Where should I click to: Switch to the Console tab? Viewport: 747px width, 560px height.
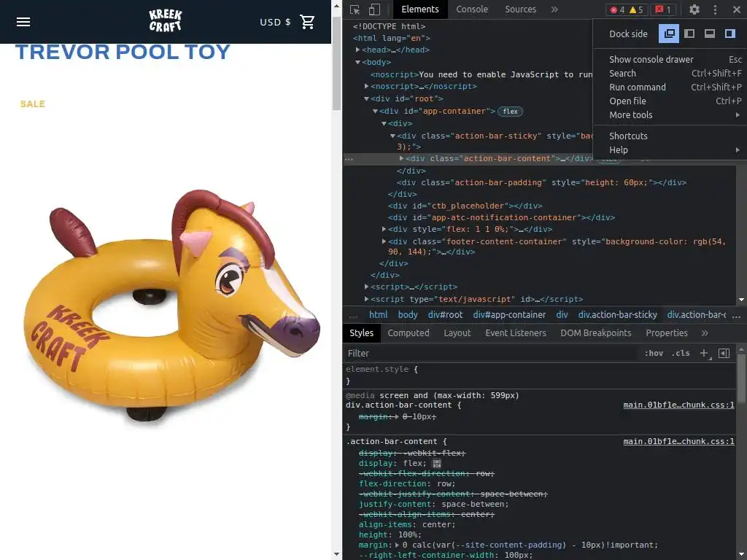pyautogui.click(x=472, y=9)
